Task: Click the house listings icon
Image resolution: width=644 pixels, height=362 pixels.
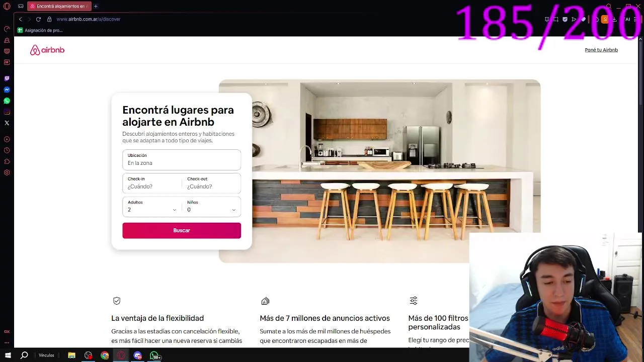Action: [x=265, y=301]
